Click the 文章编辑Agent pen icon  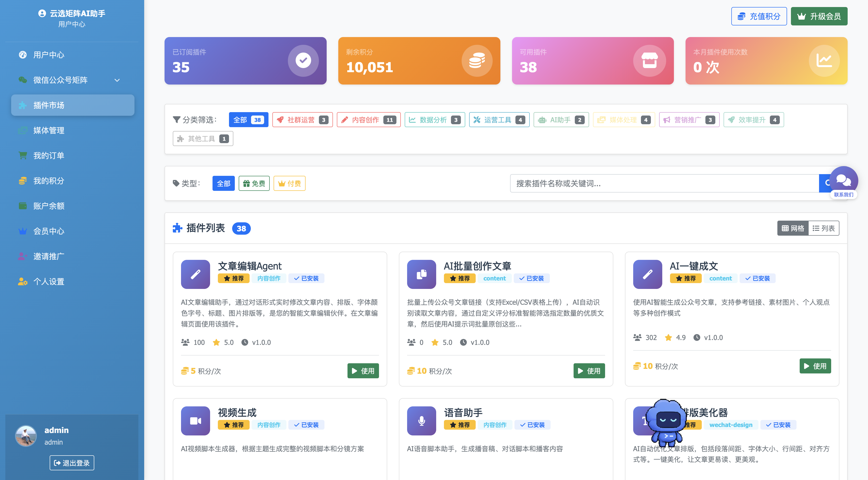click(196, 274)
